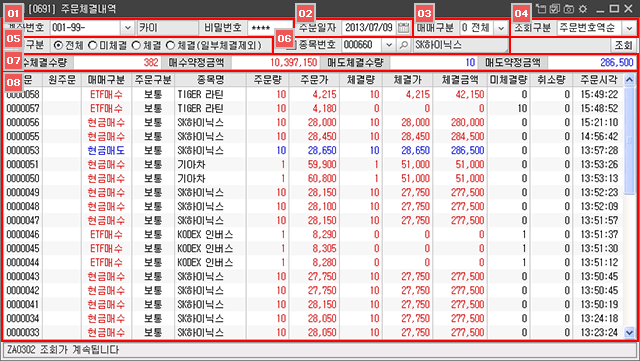
Task: Expand the account number 001-99- dropdown
Action: point(127,28)
